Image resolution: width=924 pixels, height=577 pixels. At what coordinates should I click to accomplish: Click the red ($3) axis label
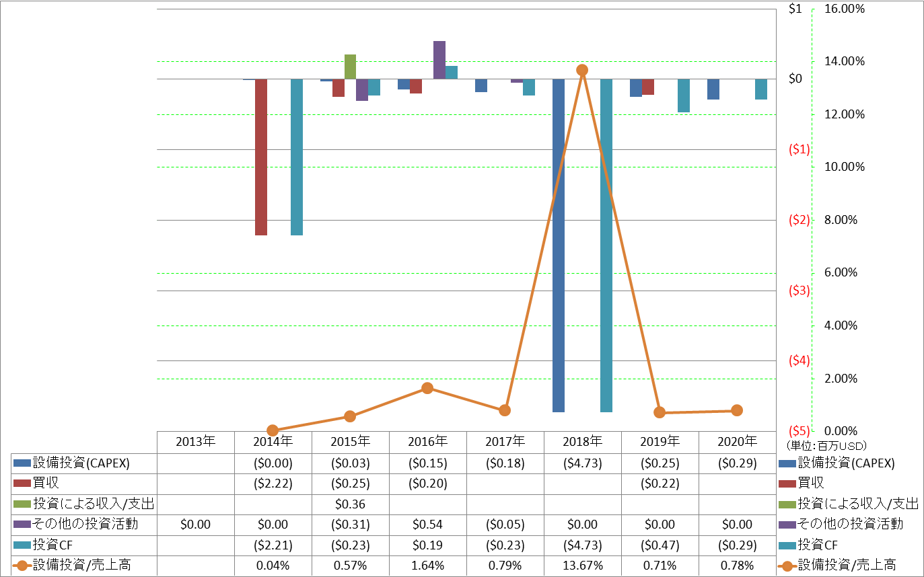[x=799, y=291]
